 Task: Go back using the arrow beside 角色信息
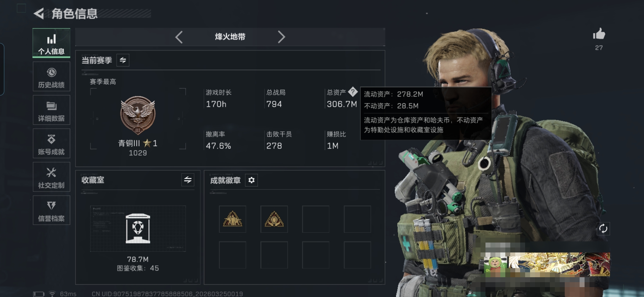pyautogui.click(x=39, y=13)
